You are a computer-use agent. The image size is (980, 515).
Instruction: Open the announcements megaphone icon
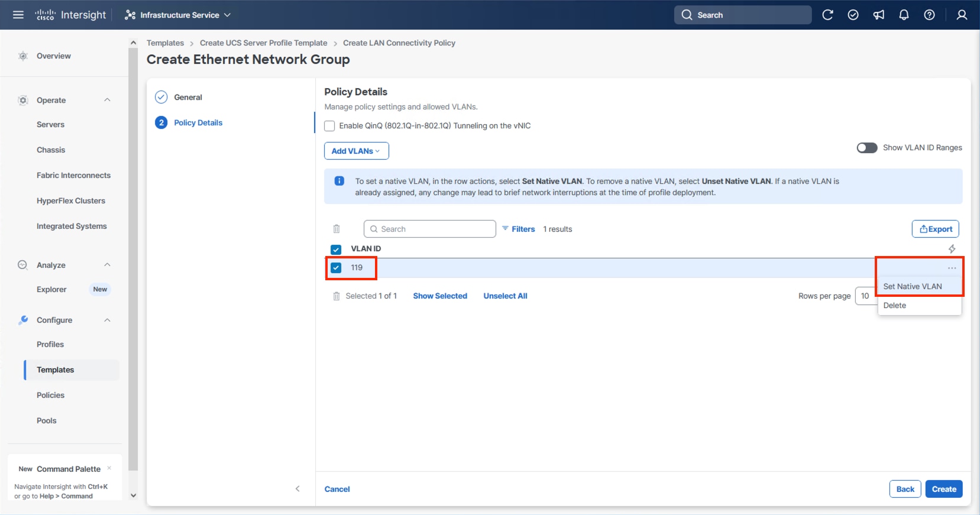point(879,15)
